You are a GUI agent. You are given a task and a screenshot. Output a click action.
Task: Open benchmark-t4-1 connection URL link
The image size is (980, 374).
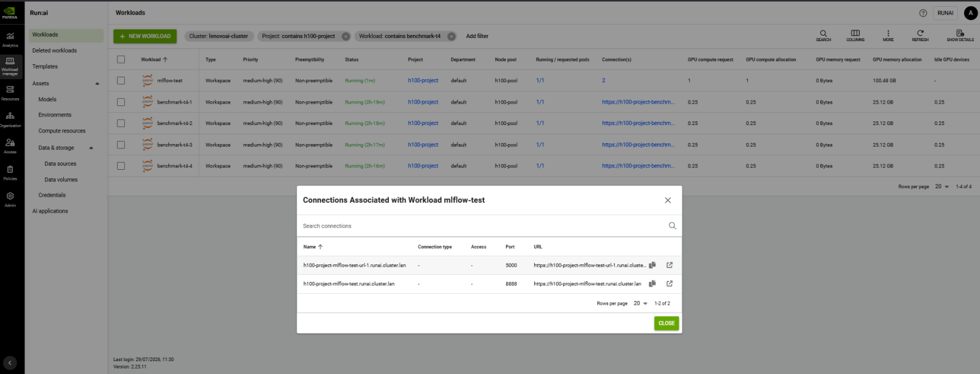coord(638,102)
